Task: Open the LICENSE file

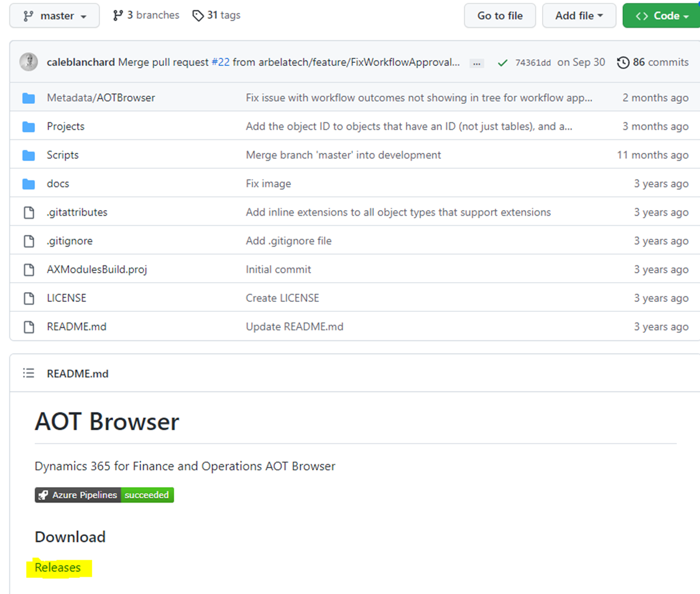Action: click(x=67, y=298)
